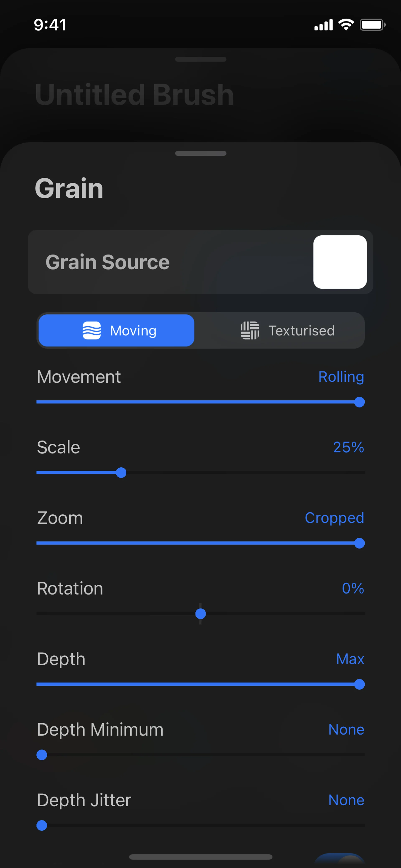This screenshot has height=868, width=401.
Task: Tap the Rolling movement value
Action: coord(341,377)
